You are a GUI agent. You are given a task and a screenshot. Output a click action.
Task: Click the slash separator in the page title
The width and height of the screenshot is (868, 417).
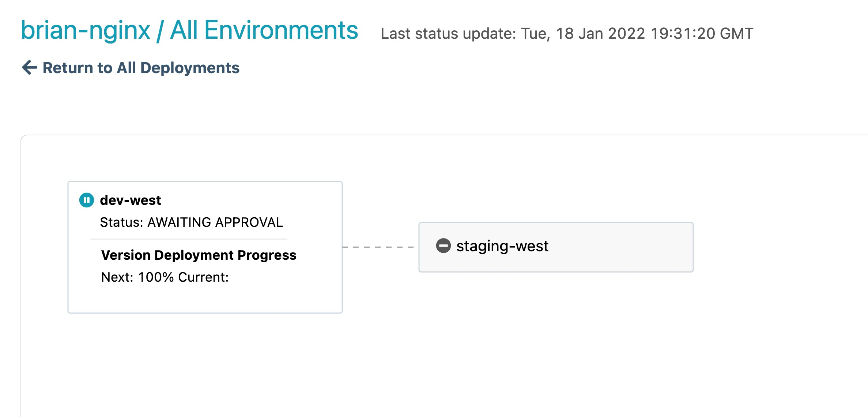[x=160, y=31]
